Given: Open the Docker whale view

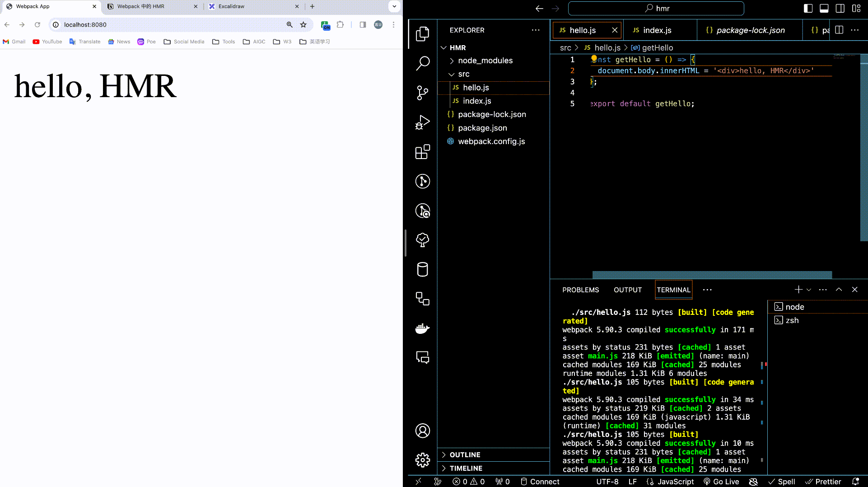Looking at the screenshot, I should point(422,328).
